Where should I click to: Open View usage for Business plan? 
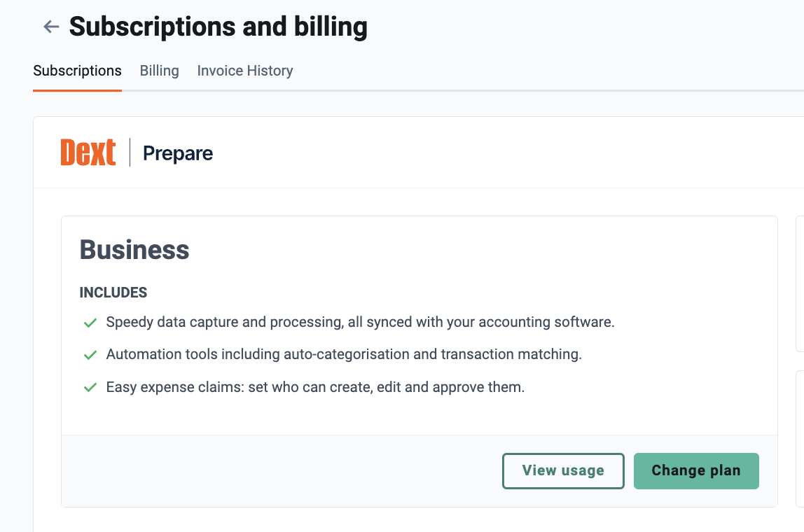[563, 470]
